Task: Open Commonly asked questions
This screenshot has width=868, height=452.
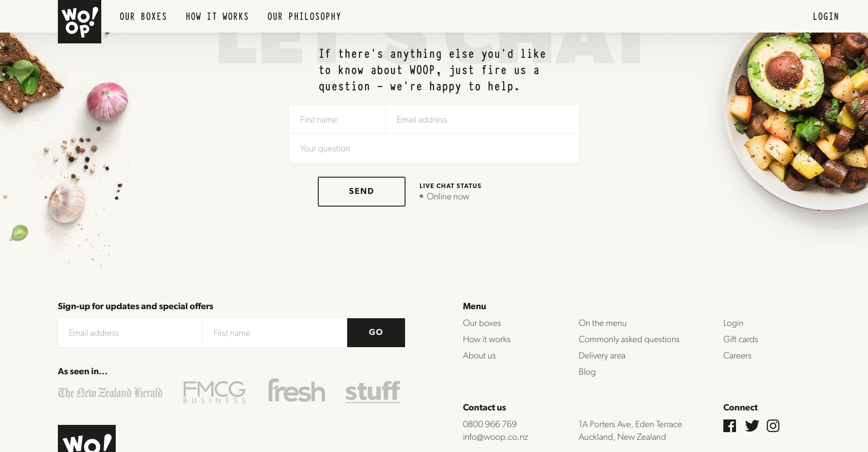Action: tap(629, 339)
